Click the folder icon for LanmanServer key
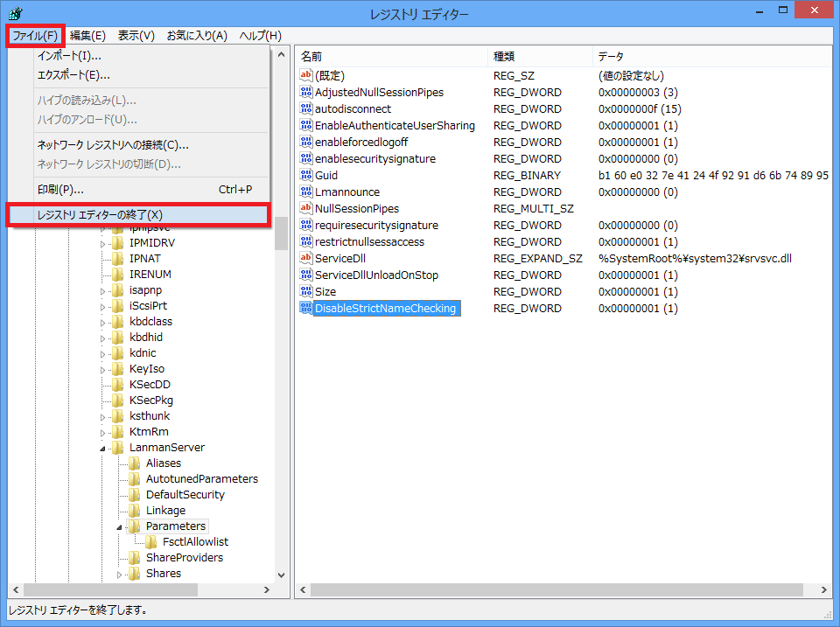The height and width of the screenshot is (627, 840). pos(118,448)
